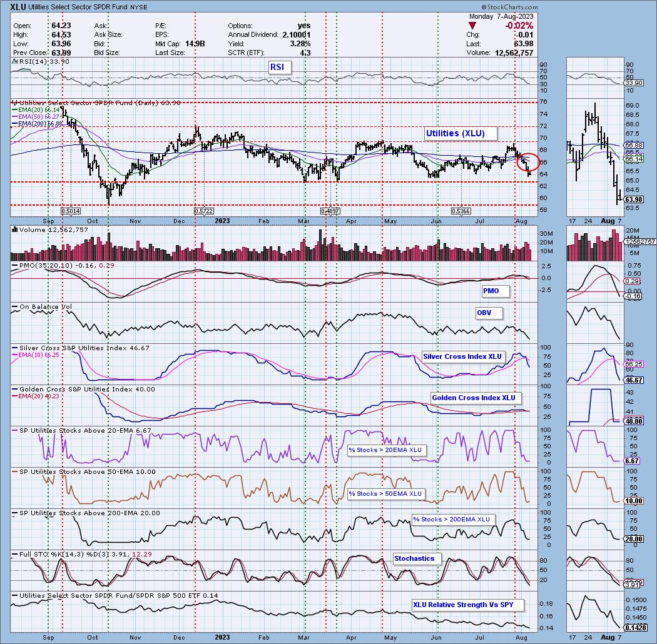Click the Options value yes
Viewport: 657px width, 644px height.
click(304, 26)
